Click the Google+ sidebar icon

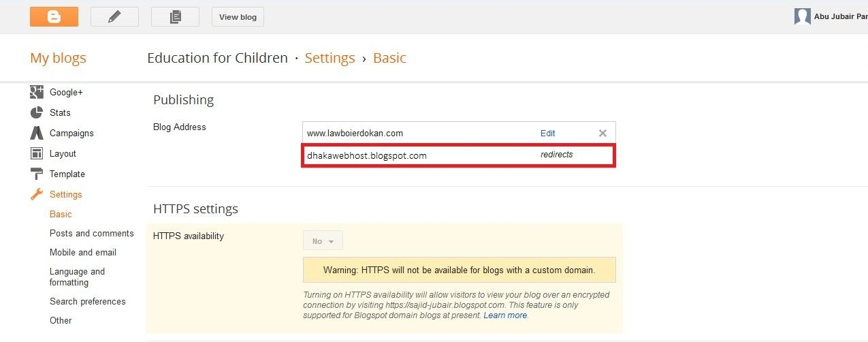pyautogui.click(x=37, y=92)
